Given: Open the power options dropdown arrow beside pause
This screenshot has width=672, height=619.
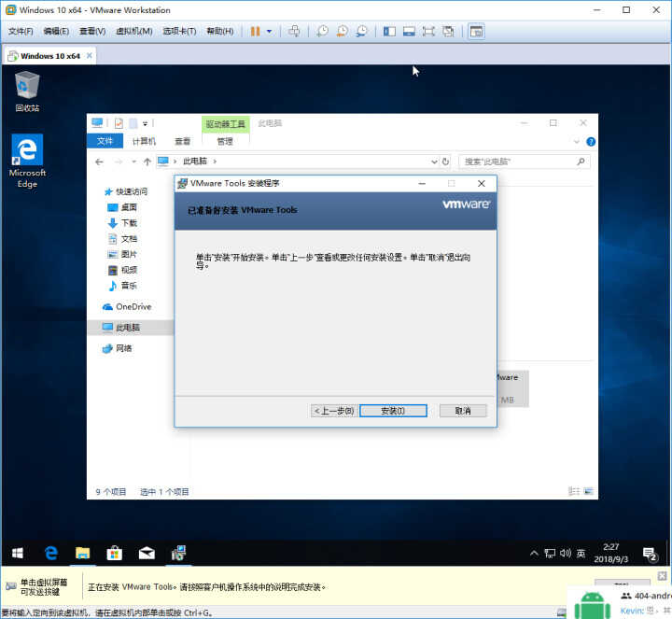Looking at the screenshot, I should click(x=269, y=32).
